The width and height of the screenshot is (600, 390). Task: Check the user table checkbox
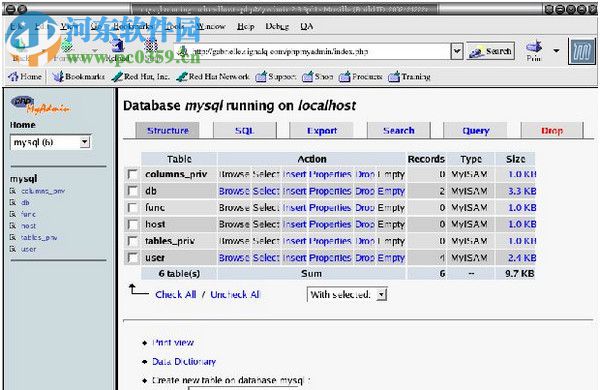click(132, 258)
